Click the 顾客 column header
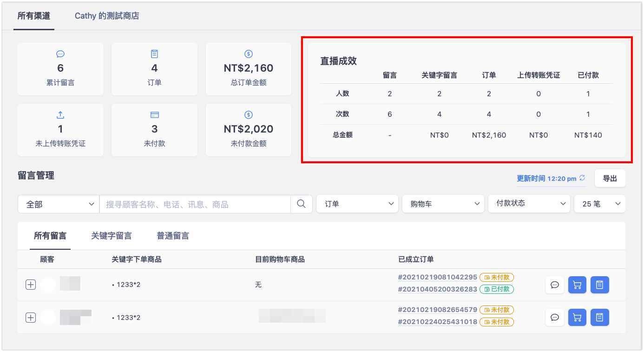The height and width of the screenshot is (352, 644). click(47, 259)
